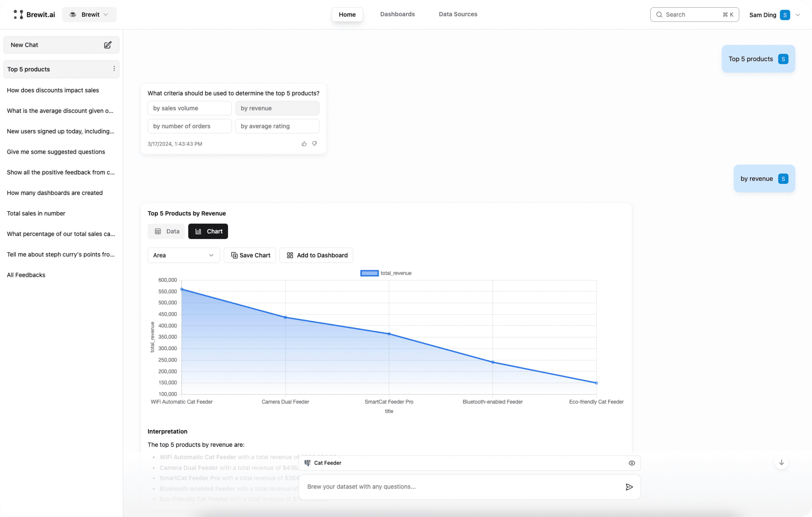Start a new chat with the compose icon
Screen dimensions: 812x517
[x=108, y=45]
